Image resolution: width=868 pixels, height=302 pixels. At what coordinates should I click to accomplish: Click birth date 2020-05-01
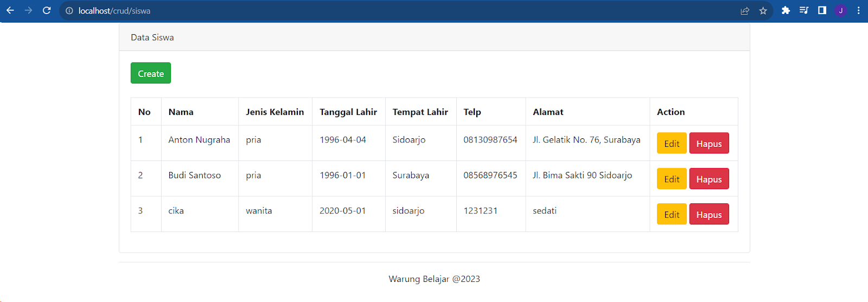coord(343,210)
